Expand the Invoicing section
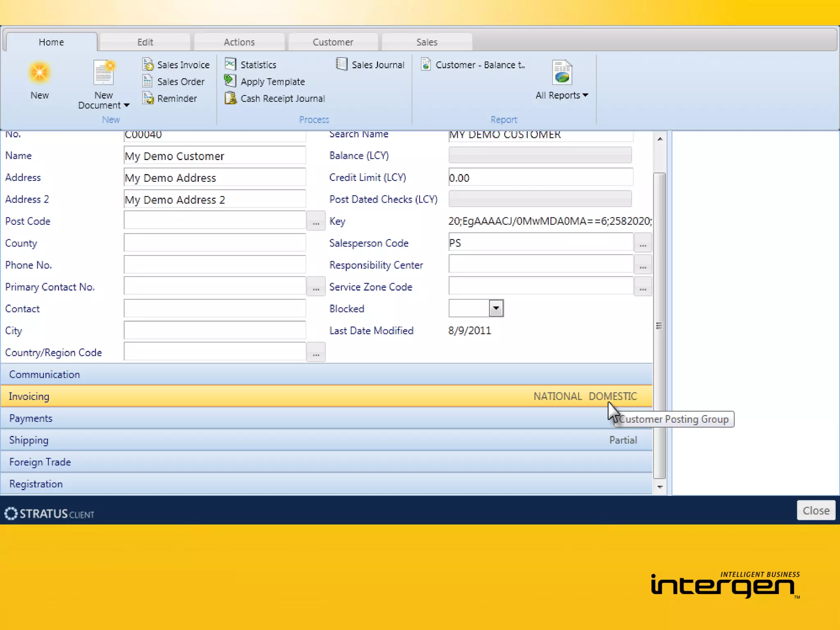The height and width of the screenshot is (630, 840). pos(326,396)
